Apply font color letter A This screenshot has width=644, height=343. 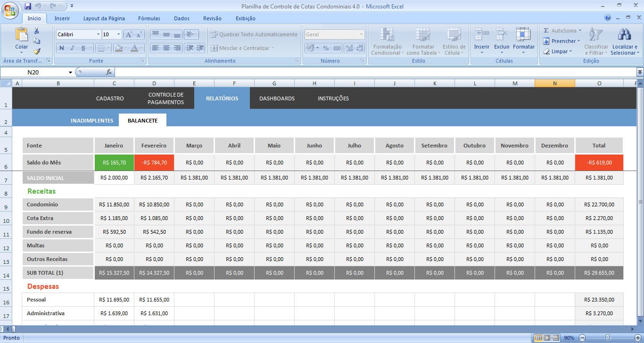[134, 48]
